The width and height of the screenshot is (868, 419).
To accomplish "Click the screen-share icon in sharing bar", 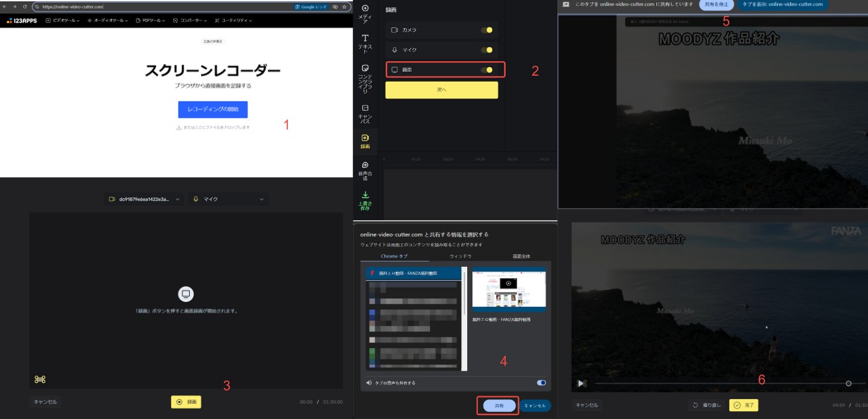I will coord(566,4).
